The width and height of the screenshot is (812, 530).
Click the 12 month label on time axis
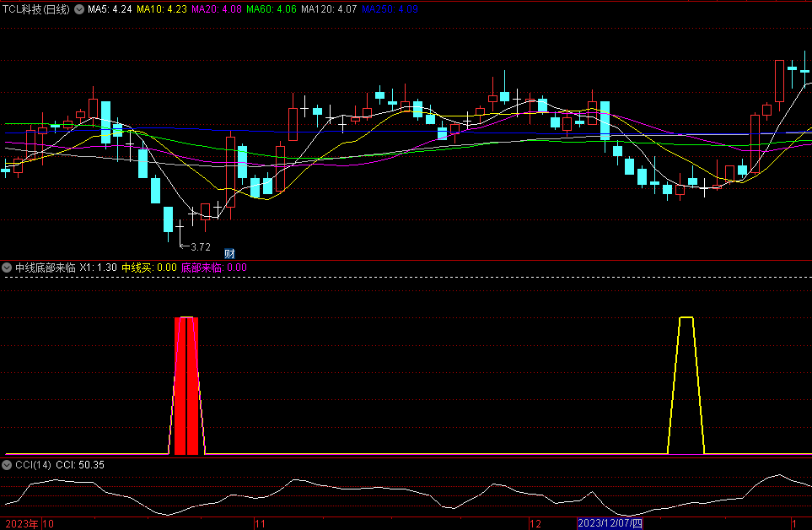(535, 524)
